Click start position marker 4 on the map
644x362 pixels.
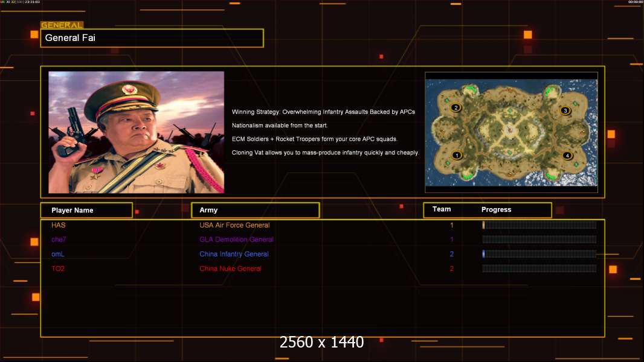tap(567, 156)
